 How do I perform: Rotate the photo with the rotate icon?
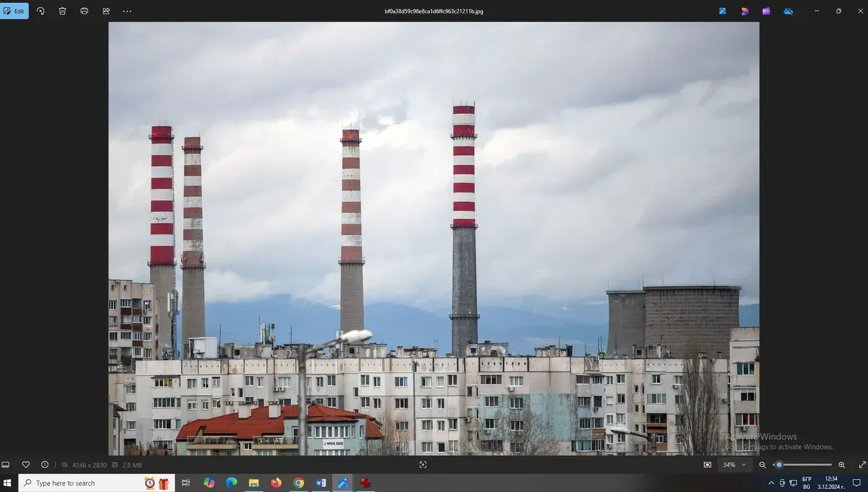click(x=41, y=11)
